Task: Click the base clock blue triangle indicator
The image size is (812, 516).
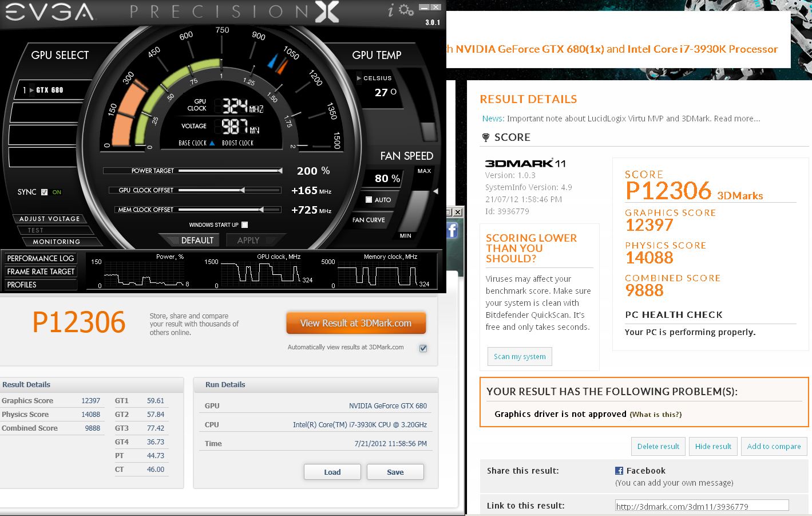Action: click(x=212, y=143)
